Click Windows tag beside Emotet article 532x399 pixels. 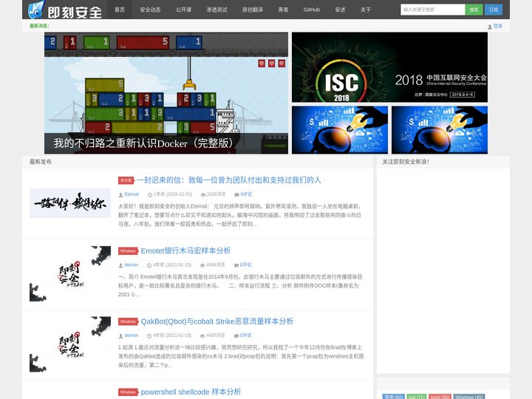(x=129, y=251)
